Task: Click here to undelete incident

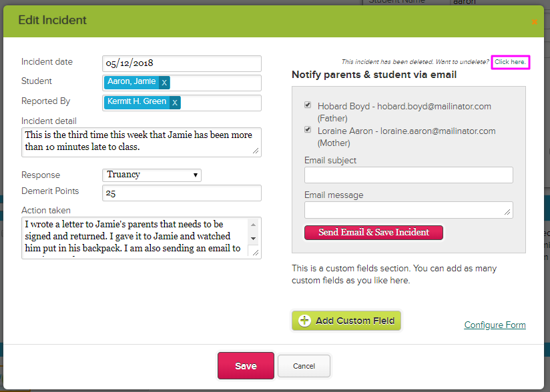Action: [510, 62]
